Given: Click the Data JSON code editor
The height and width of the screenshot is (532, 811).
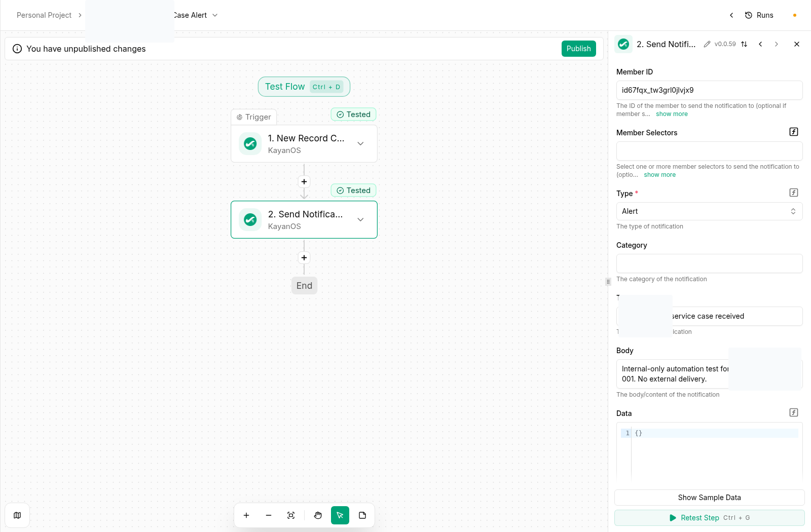Looking at the screenshot, I should pos(710,451).
